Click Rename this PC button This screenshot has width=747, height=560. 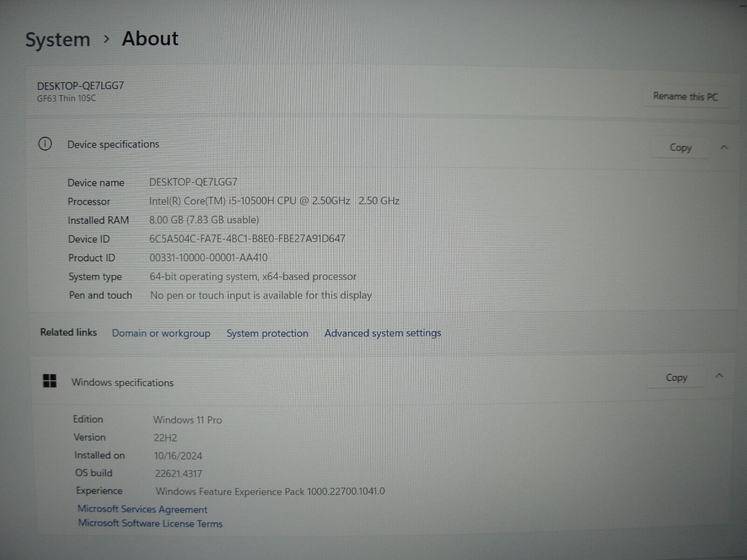(x=685, y=97)
